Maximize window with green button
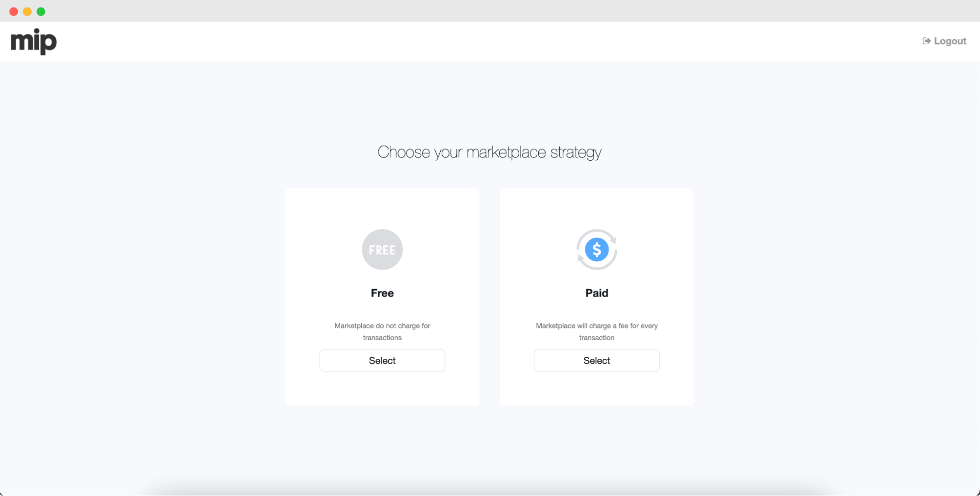The width and height of the screenshot is (980, 496). tap(41, 11)
